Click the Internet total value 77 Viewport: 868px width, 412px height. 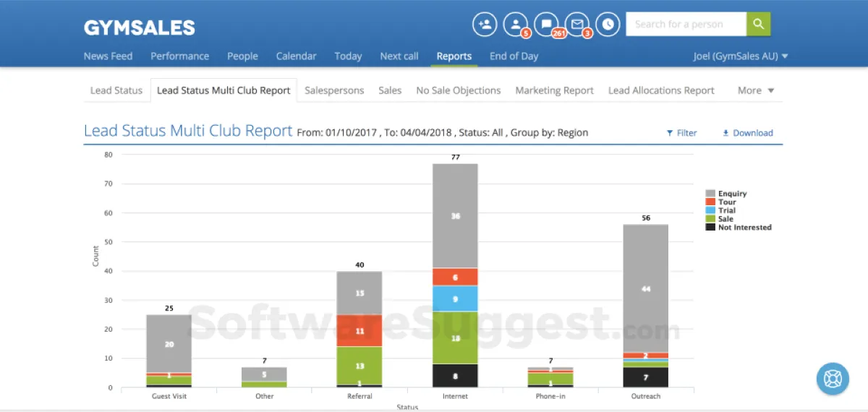pos(456,157)
